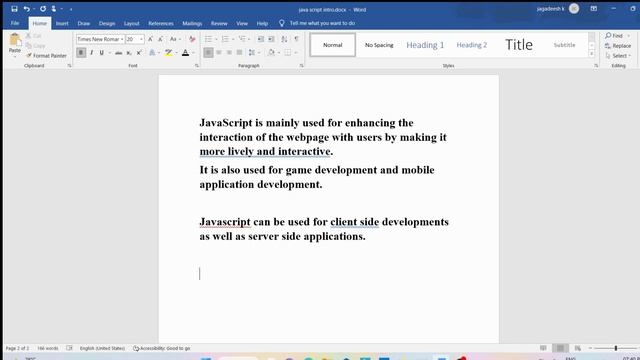Image resolution: width=640 pixels, height=360 pixels.
Task: Expand the underline style dropdown arrow
Action: click(x=109, y=53)
